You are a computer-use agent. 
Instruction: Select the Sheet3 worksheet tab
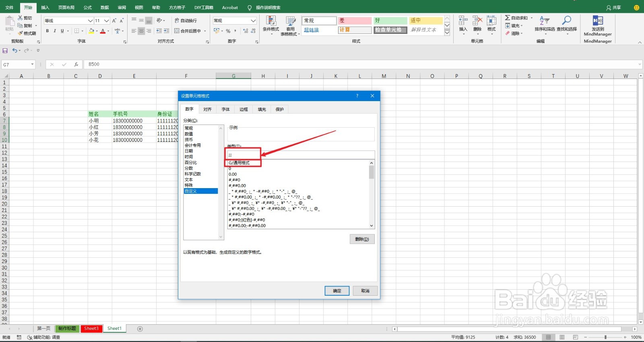91,329
